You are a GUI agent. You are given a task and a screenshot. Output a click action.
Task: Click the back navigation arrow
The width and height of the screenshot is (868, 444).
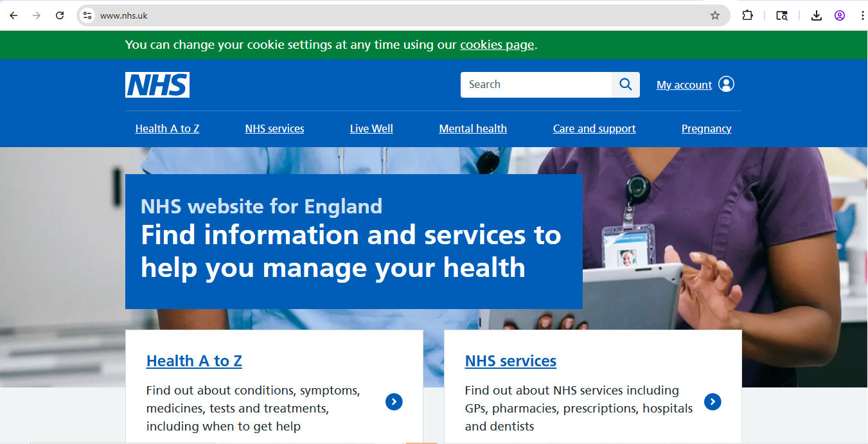[13, 15]
